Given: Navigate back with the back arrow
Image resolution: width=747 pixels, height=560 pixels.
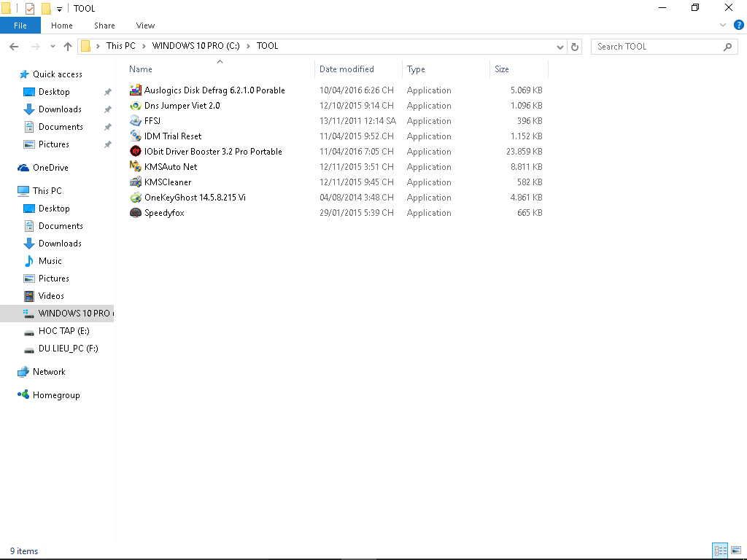Looking at the screenshot, I should 14,47.
